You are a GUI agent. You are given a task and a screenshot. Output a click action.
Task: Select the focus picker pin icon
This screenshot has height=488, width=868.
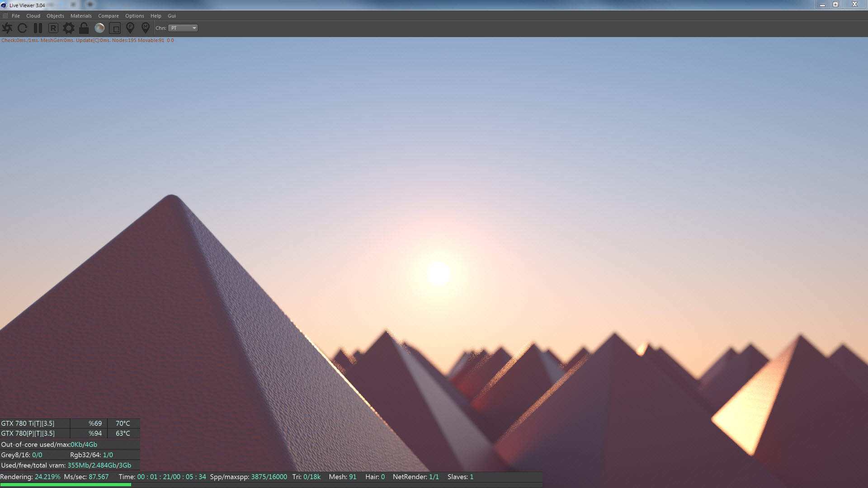tap(130, 28)
